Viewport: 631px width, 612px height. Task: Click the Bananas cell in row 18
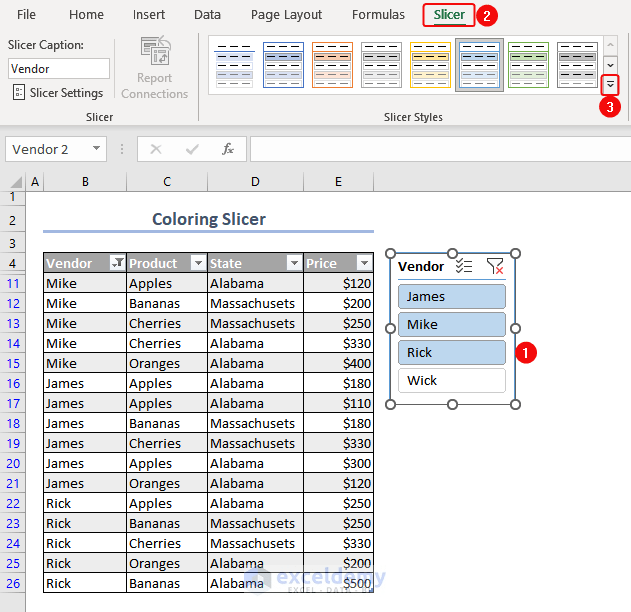click(167, 423)
